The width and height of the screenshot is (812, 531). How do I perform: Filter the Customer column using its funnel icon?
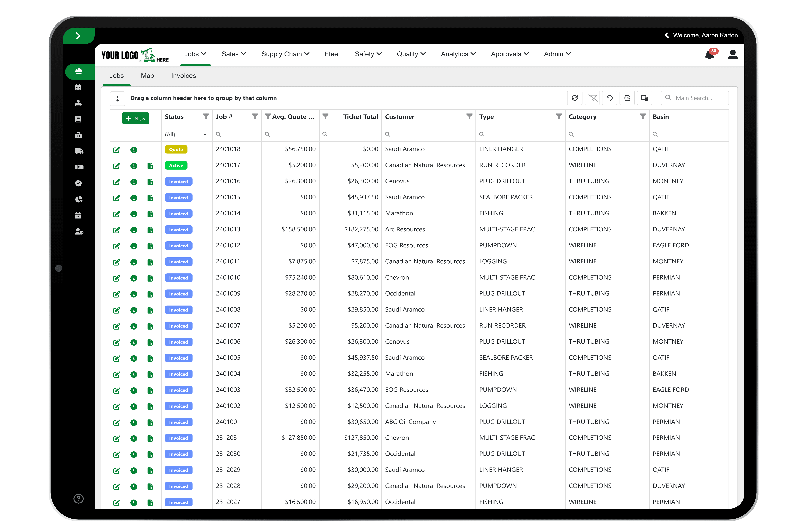[x=469, y=116]
